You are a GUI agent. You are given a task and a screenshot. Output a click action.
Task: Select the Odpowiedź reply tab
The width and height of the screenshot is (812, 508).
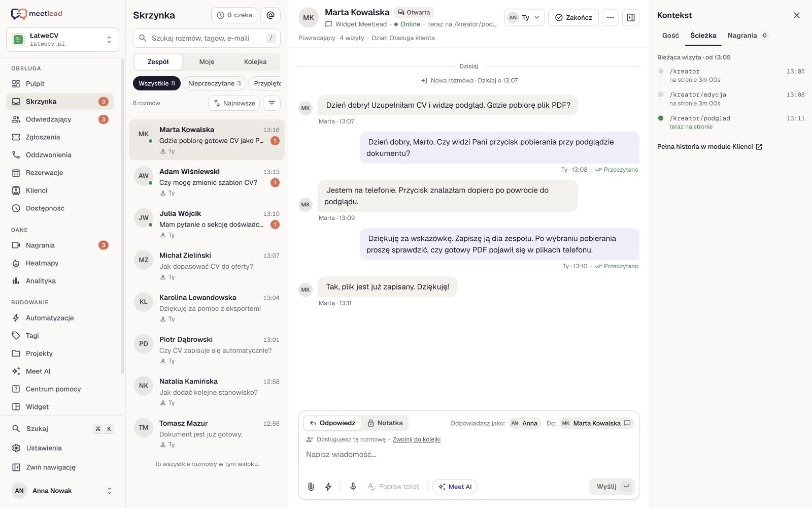click(333, 423)
